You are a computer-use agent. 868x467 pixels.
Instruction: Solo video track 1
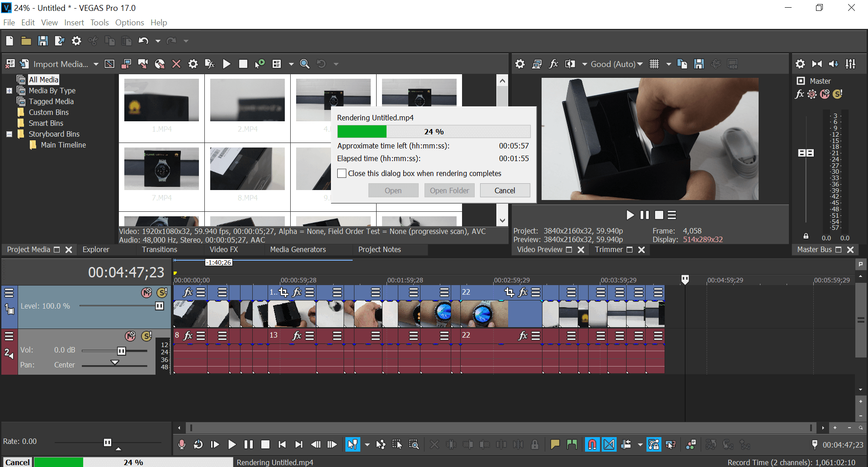point(162,293)
